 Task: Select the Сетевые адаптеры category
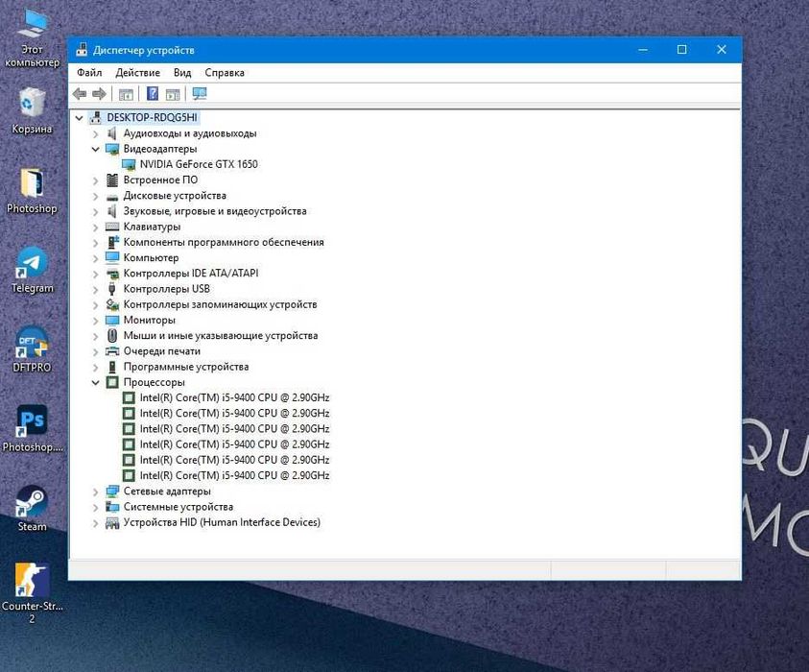tap(167, 491)
